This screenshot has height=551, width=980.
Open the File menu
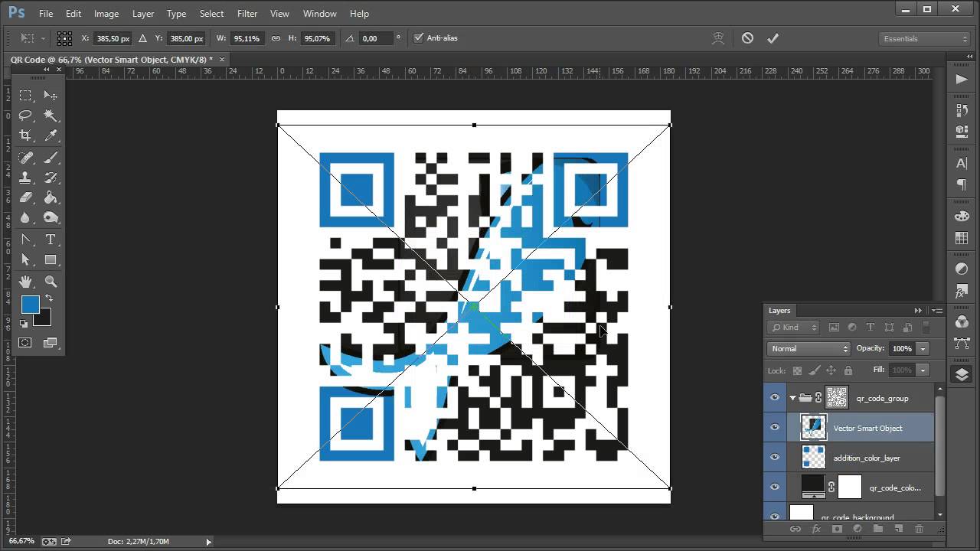46,14
